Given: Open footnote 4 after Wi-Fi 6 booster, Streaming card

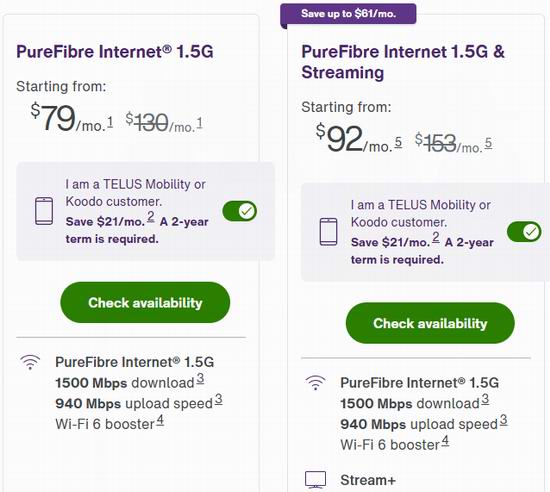Looking at the screenshot, I should (x=445, y=440).
